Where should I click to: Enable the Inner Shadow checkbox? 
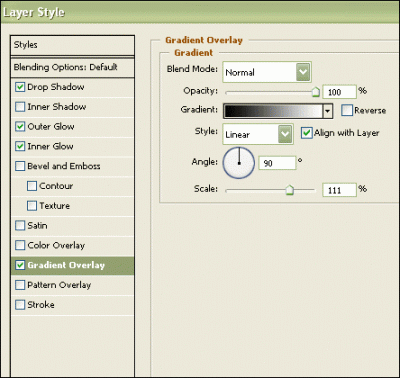(20, 107)
